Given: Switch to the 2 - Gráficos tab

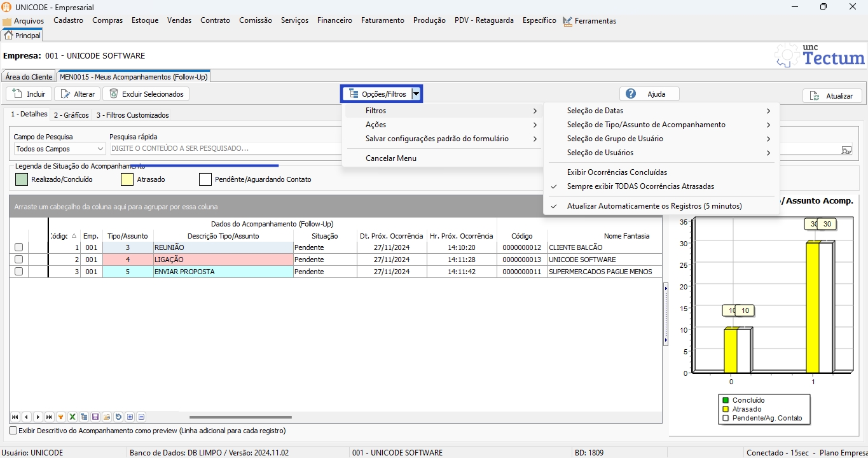Looking at the screenshot, I should click(71, 115).
